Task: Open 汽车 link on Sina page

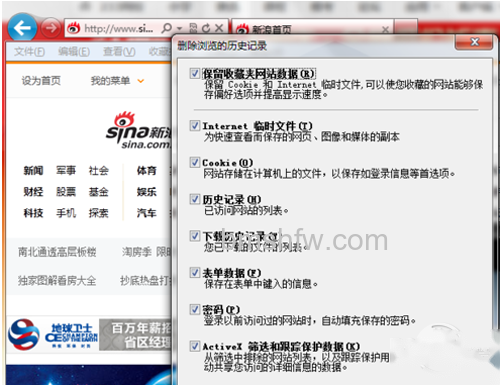Action: [x=146, y=213]
